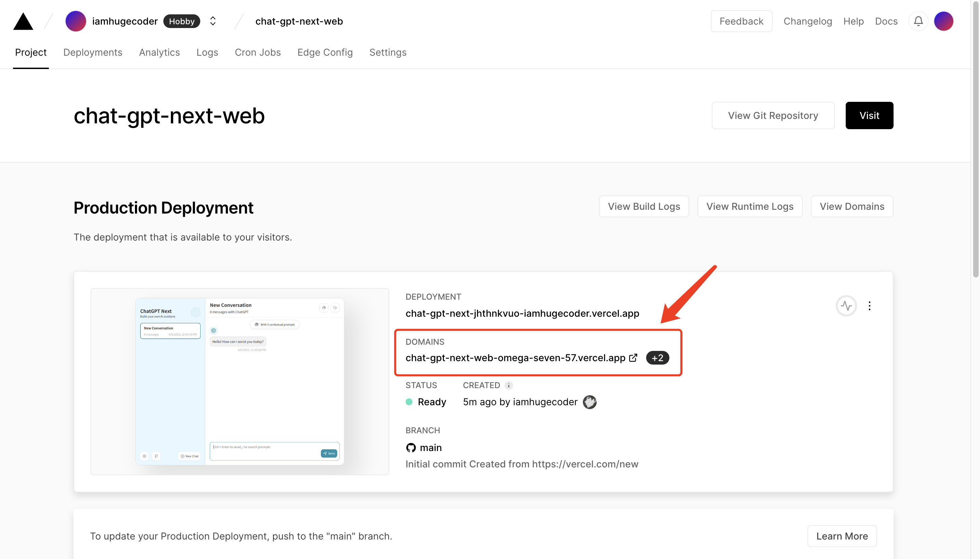Click the GitHub icon beside main branch
The height and width of the screenshot is (559, 980).
(411, 448)
